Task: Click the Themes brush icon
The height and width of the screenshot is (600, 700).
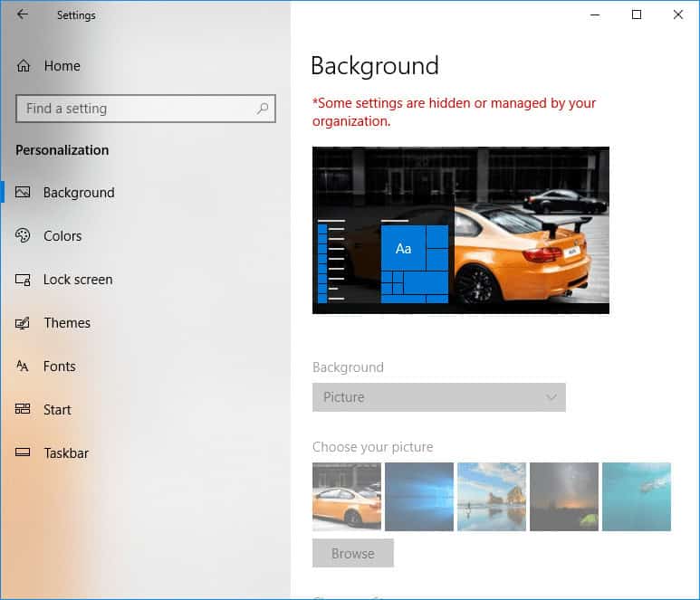Action: [x=24, y=323]
